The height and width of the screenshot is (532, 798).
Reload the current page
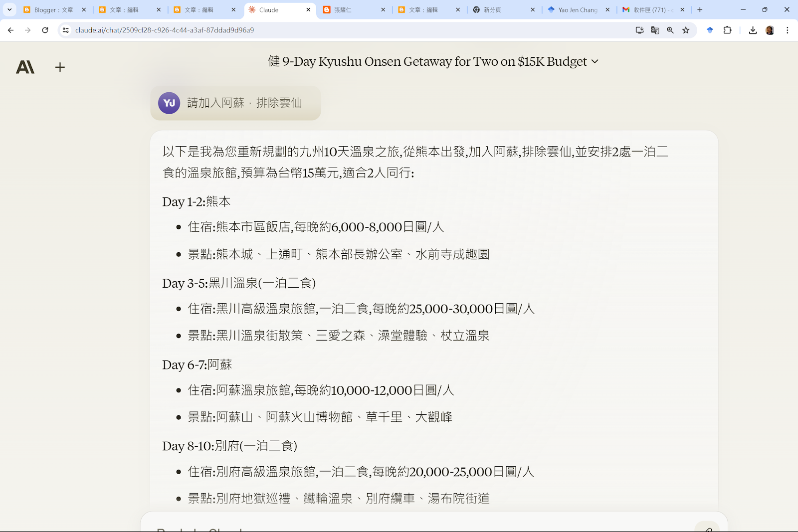click(45, 30)
